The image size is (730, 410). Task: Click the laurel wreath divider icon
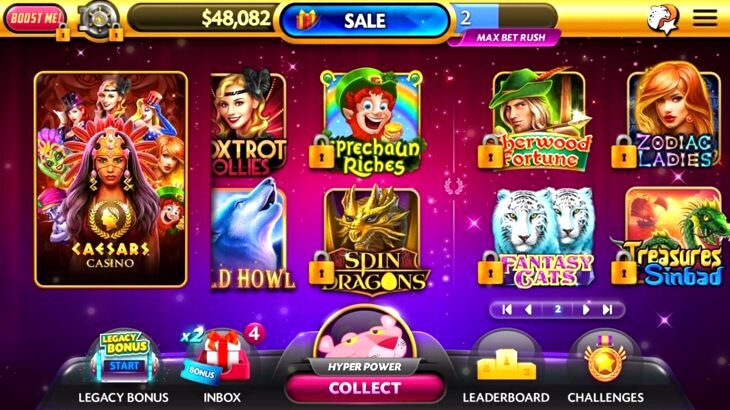pos(454,186)
